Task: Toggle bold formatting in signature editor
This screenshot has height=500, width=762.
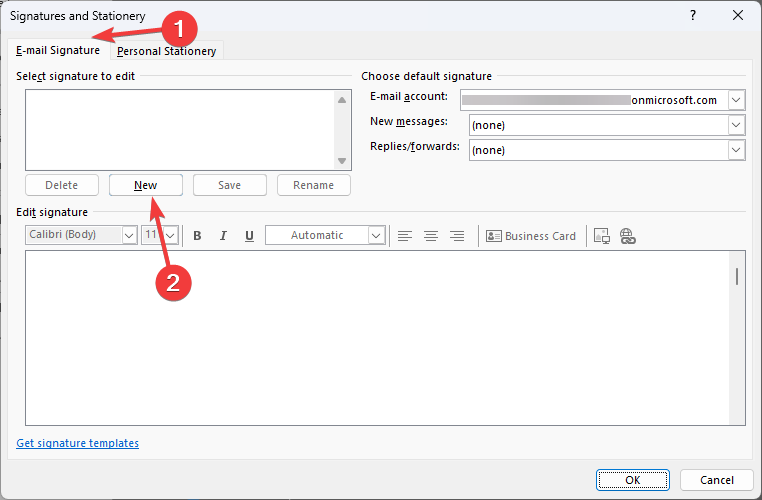Action: [x=197, y=236]
